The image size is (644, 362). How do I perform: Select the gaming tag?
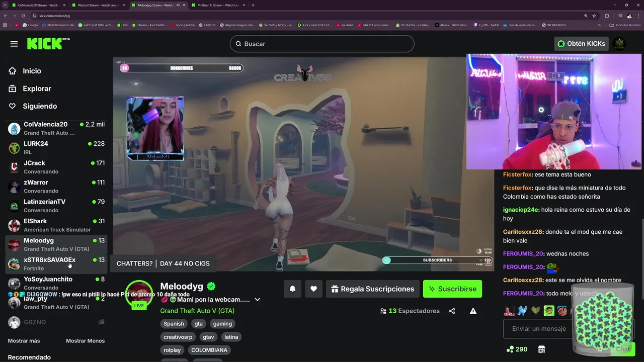(222, 324)
